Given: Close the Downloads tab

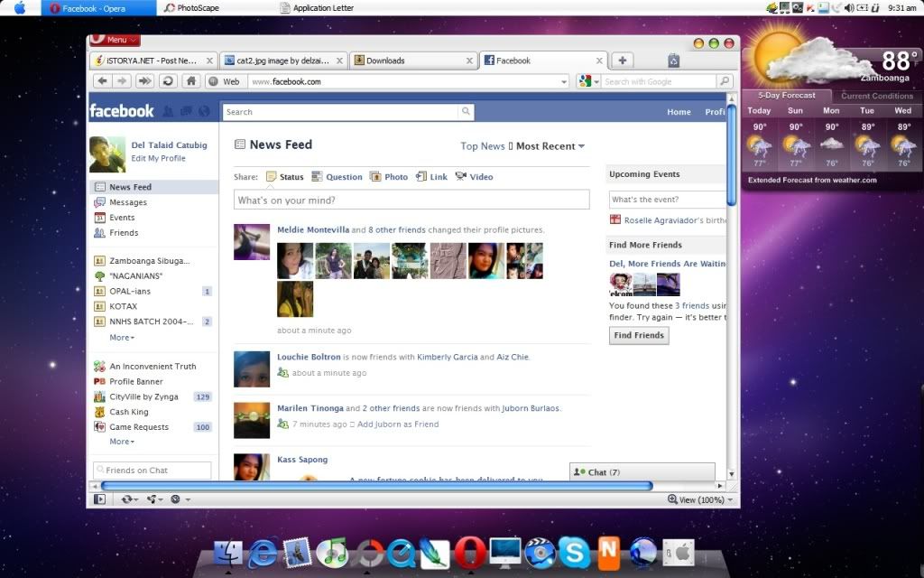Looking at the screenshot, I should pos(469,61).
